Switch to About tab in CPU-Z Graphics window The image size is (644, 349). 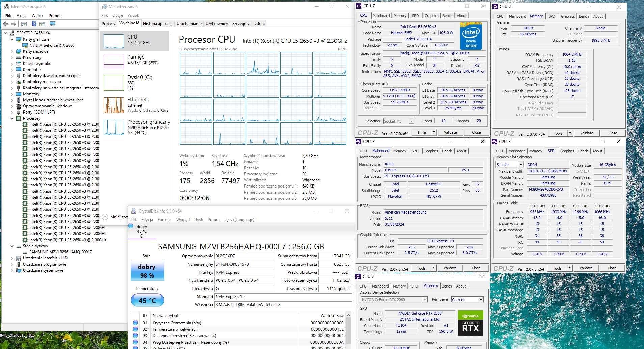[x=461, y=286]
